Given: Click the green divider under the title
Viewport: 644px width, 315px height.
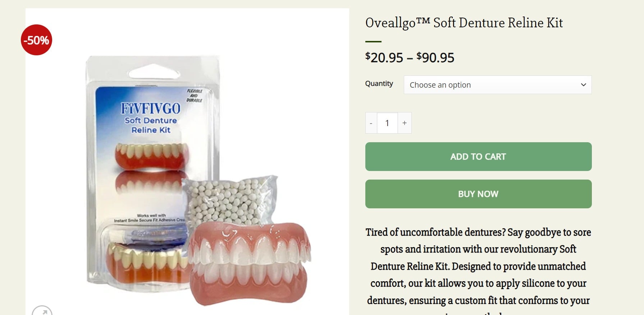Looking at the screenshot, I should (373, 42).
